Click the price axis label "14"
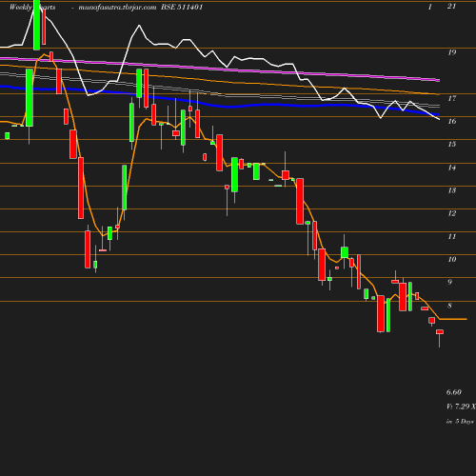Image resolution: width=476 pixels, height=476 pixels. [452, 168]
